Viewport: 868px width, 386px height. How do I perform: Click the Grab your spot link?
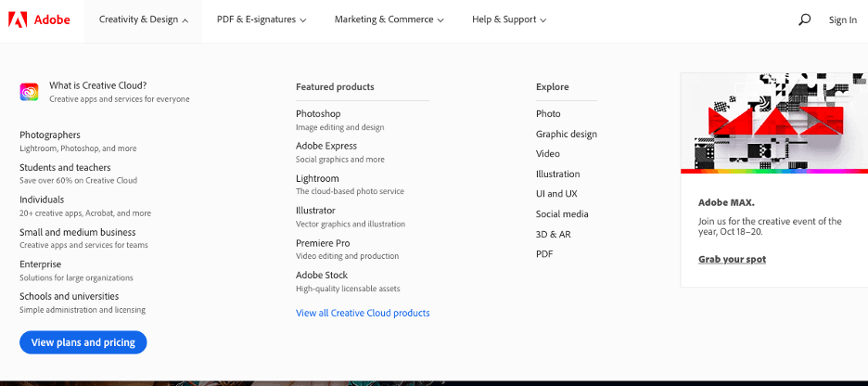coord(732,259)
